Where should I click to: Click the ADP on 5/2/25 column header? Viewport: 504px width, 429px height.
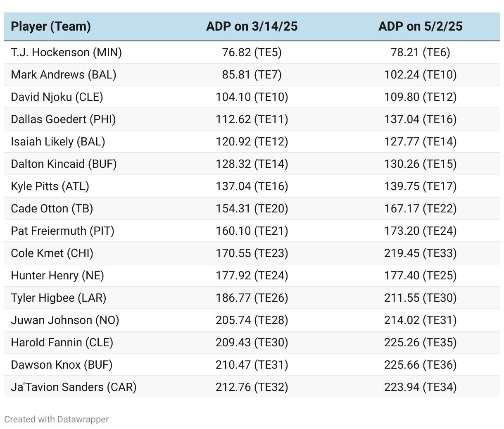pos(420,26)
